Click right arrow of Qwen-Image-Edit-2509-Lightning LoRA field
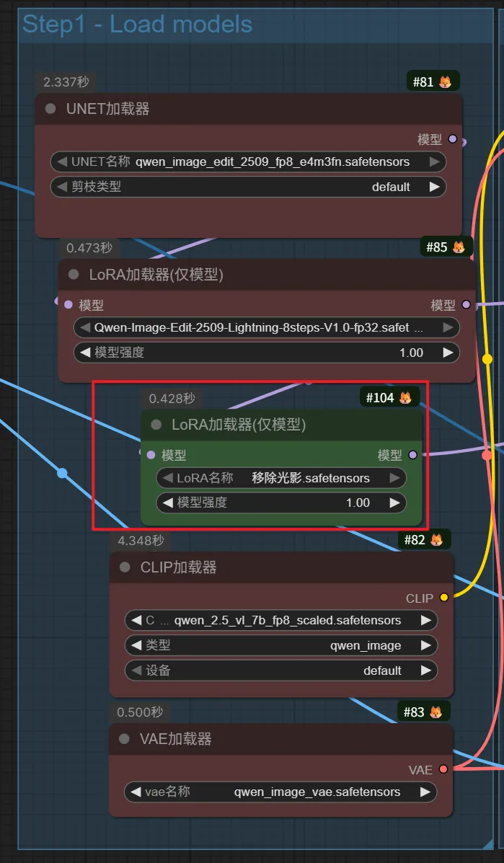Screen dimensions: 504x863 click(448, 328)
